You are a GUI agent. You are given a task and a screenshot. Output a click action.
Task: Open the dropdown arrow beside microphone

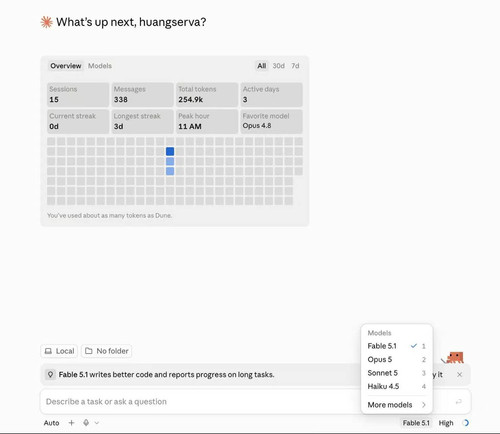pyautogui.click(x=97, y=423)
